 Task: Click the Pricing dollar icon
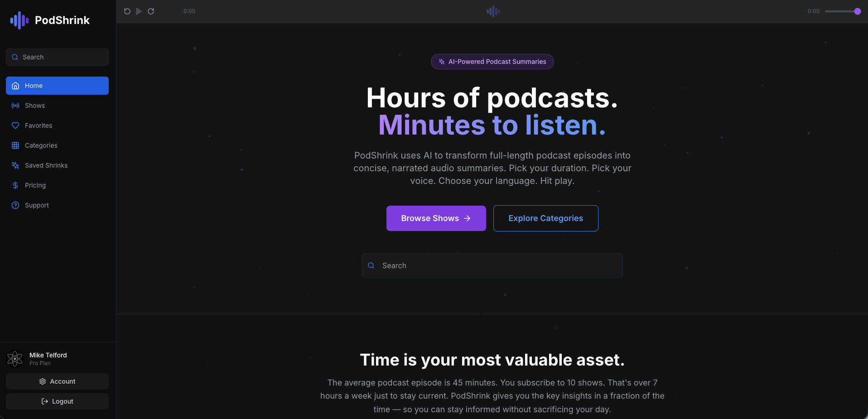pyautogui.click(x=15, y=185)
